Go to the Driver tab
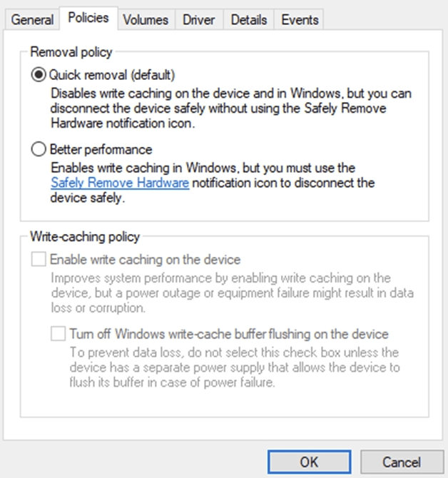 199,20
